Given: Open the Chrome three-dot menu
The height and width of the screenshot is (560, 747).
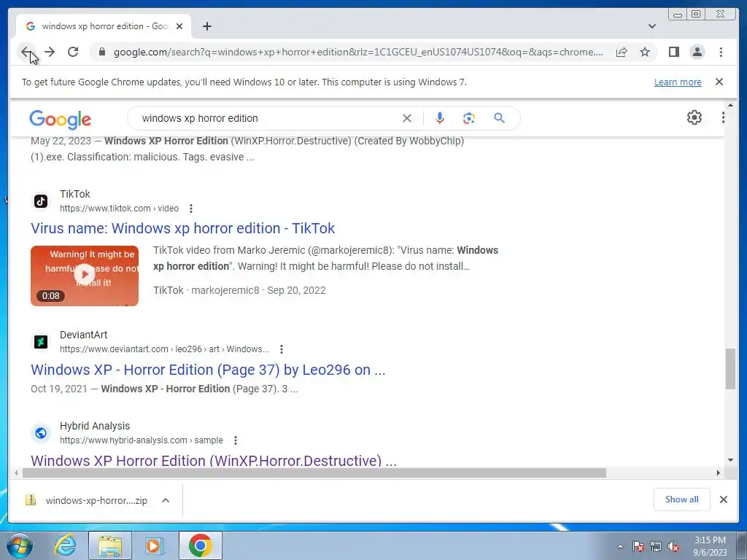Looking at the screenshot, I should coord(721,52).
